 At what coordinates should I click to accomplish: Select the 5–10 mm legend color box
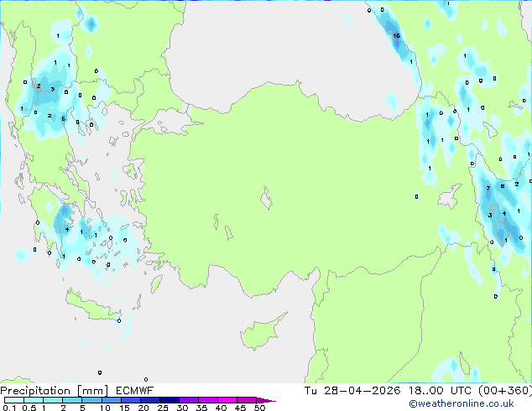pyautogui.click(x=91, y=400)
